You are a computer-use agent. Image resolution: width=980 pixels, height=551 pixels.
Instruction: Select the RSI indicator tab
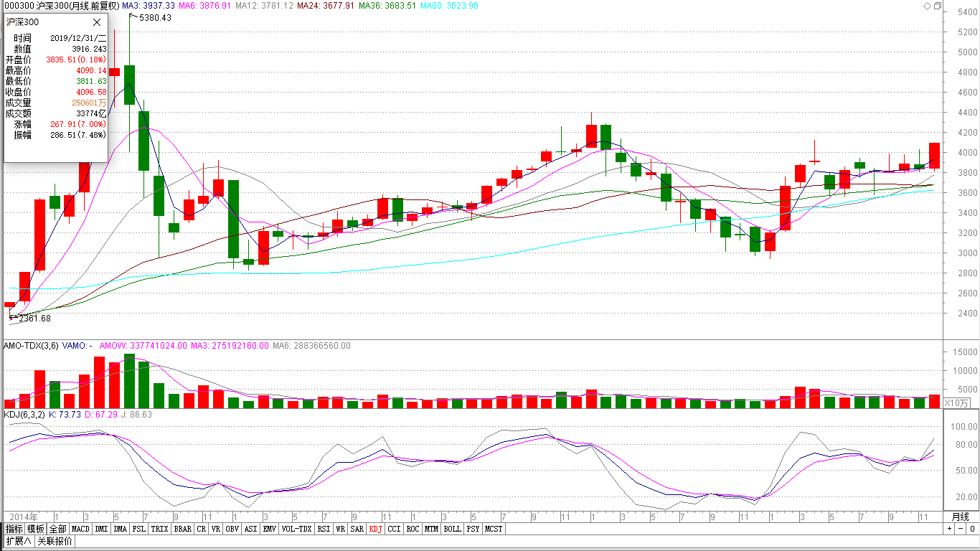[x=324, y=529]
